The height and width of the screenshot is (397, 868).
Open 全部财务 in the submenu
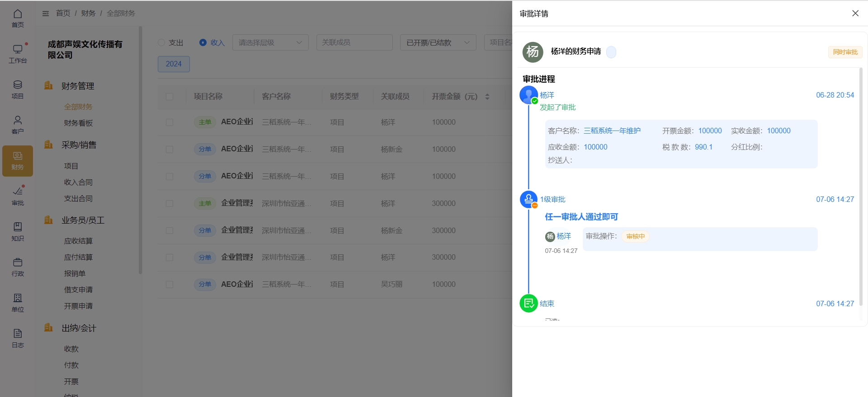click(78, 107)
